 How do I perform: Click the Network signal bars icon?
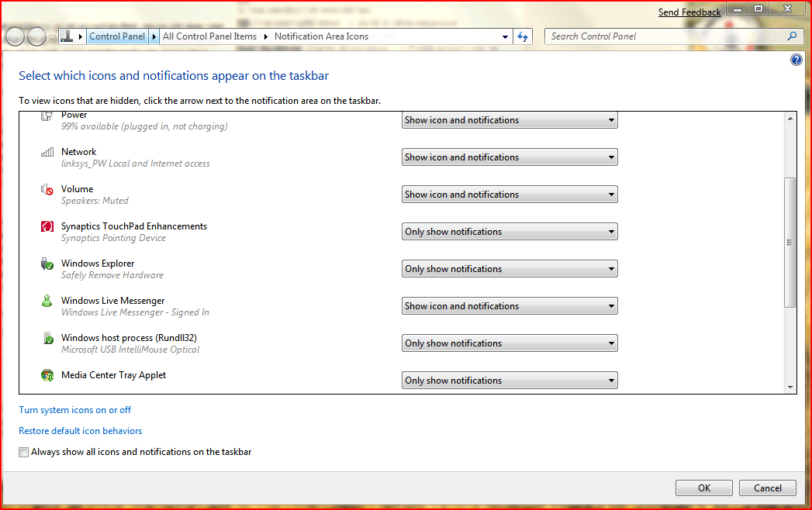pyautogui.click(x=47, y=152)
